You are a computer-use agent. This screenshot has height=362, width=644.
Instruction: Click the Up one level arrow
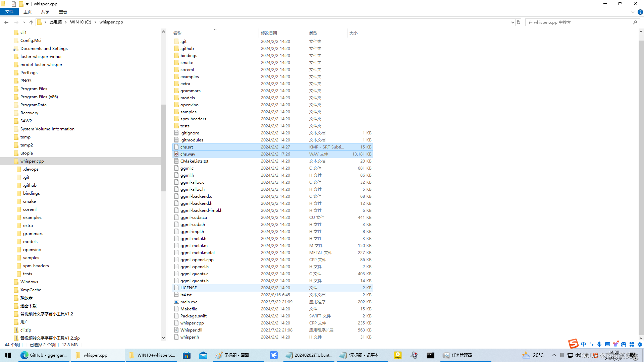point(31,22)
